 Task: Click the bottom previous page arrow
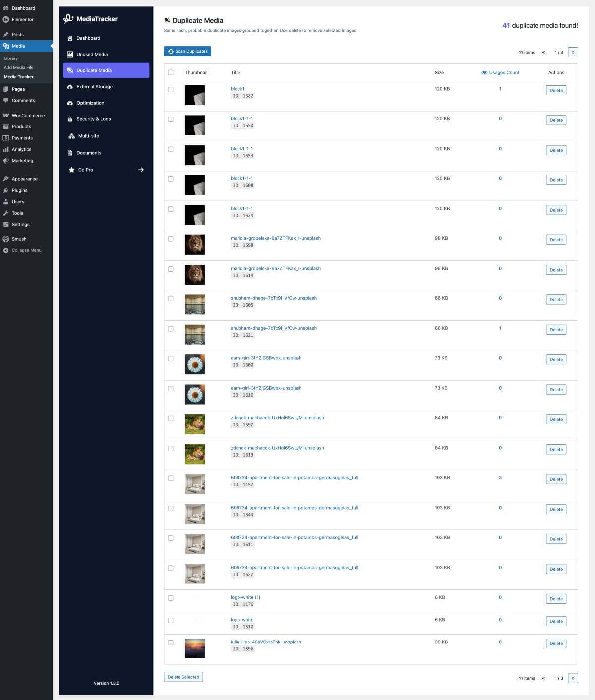(543, 678)
